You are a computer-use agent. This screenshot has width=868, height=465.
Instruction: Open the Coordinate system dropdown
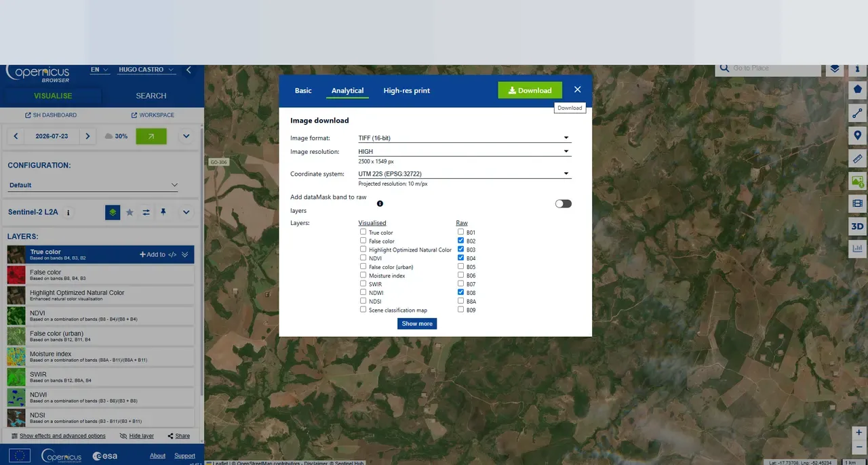coord(465,174)
